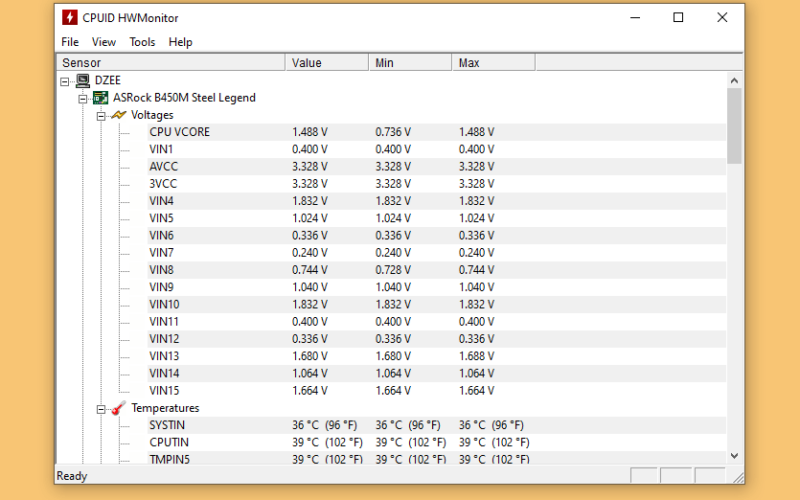The image size is (800, 500).
Task: Open the File menu
Action: click(x=70, y=42)
